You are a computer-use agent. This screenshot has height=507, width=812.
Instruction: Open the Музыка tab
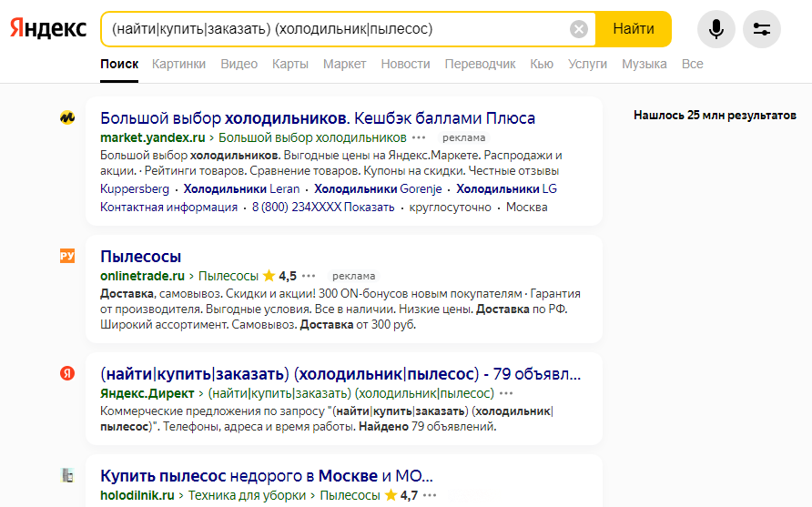(645, 65)
